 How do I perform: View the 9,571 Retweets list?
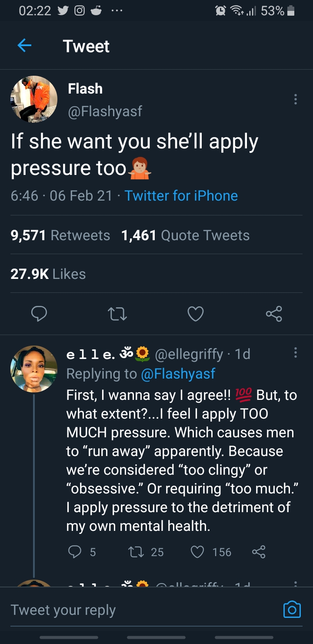pyautogui.click(x=60, y=235)
